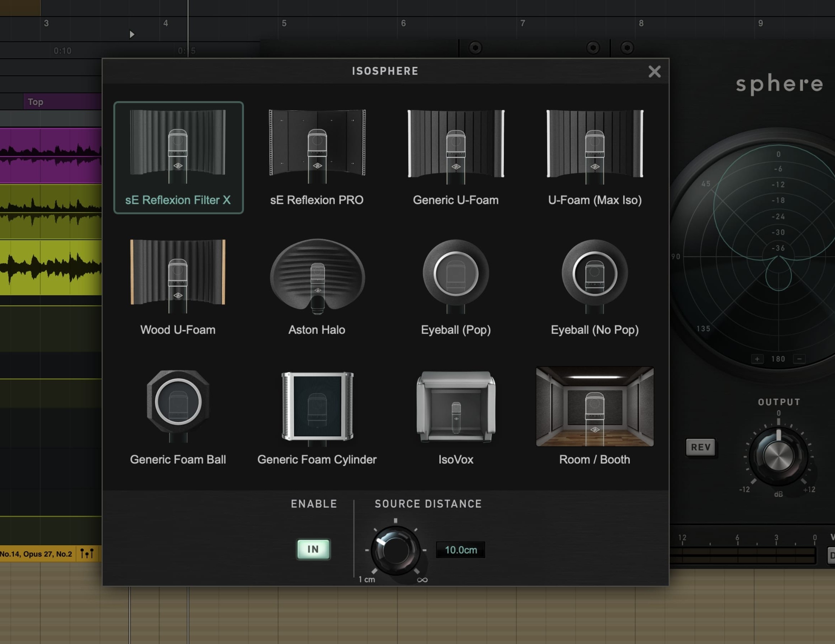Click the lowest yellow-green waveform region
This screenshot has height=644, width=835.
[51, 267]
